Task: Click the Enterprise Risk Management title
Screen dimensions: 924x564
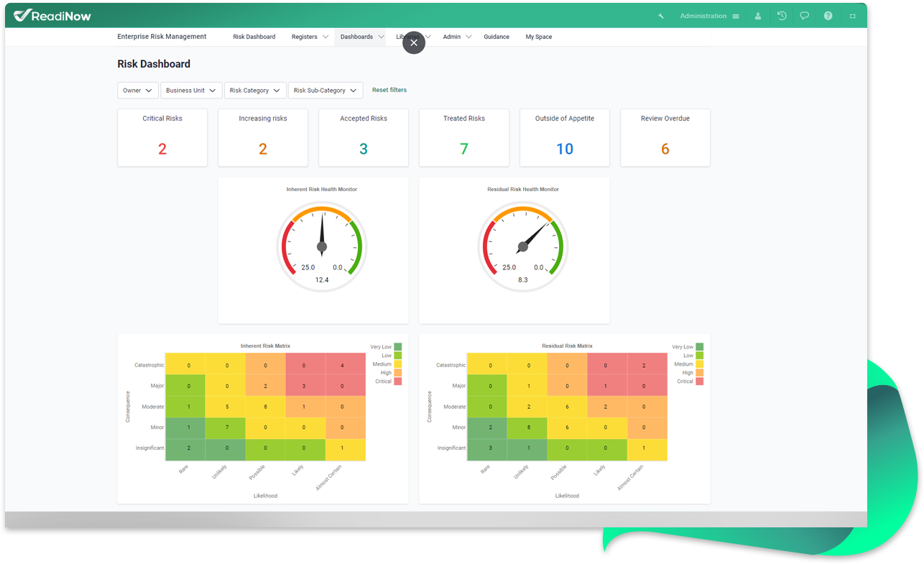Action: (162, 37)
